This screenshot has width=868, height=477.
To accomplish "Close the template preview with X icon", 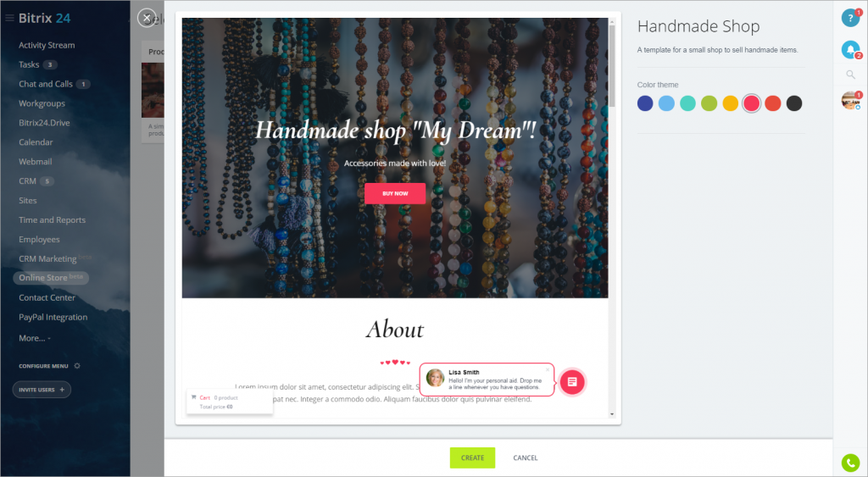I will pos(146,18).
